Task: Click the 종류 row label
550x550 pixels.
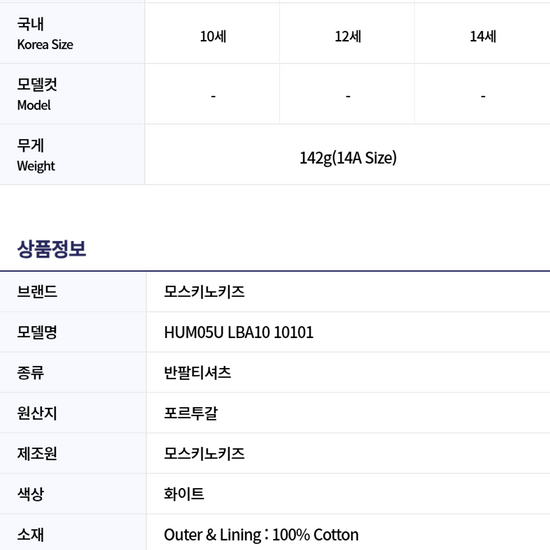Action: [30, 373]
